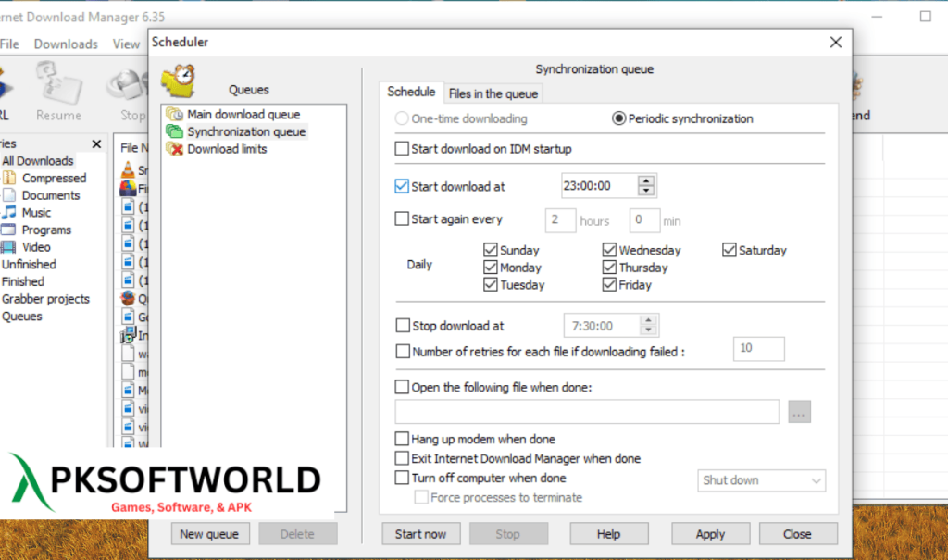Screen dimensions: 948x560
Task: Open Video category in IDM sidebar
Action: [36, 247]
